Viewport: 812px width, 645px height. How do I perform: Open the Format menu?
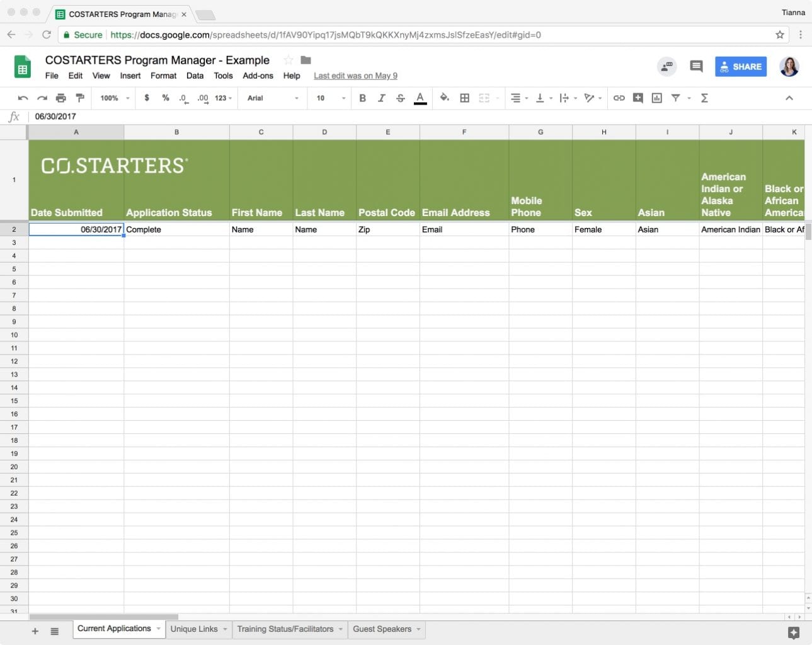164,76
